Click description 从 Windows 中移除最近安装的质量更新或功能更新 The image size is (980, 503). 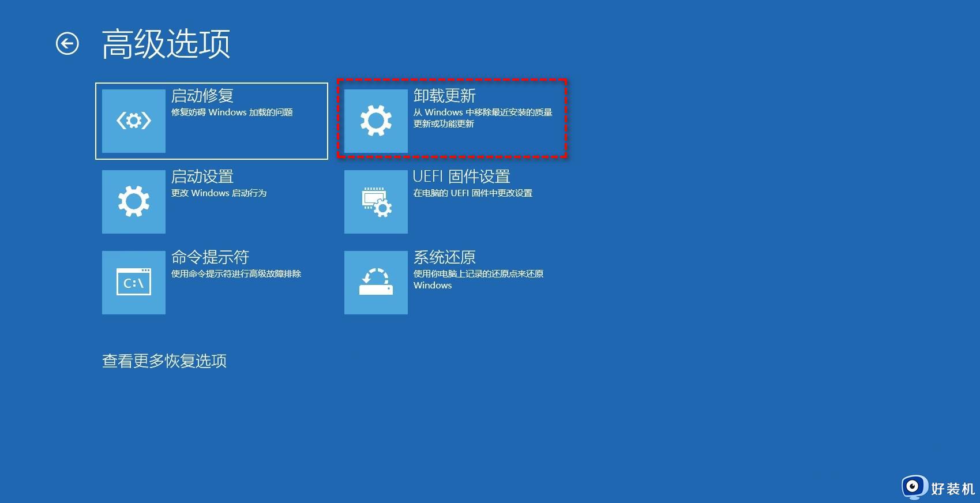483,118
